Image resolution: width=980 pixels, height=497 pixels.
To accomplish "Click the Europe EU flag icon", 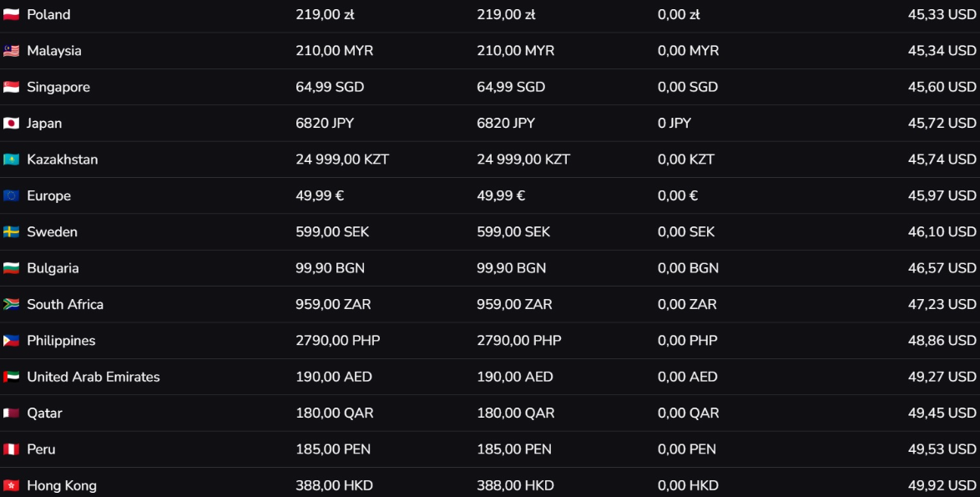I will click(x=11, y=196).
